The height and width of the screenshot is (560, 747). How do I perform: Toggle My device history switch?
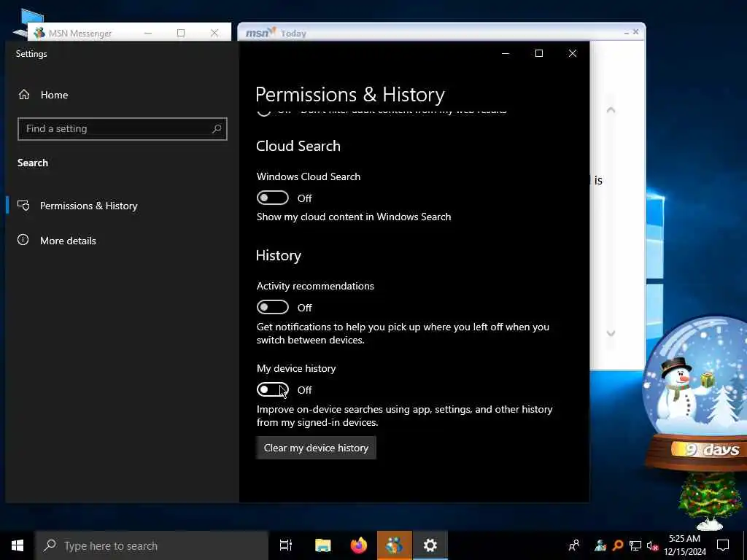coord(273,389)
